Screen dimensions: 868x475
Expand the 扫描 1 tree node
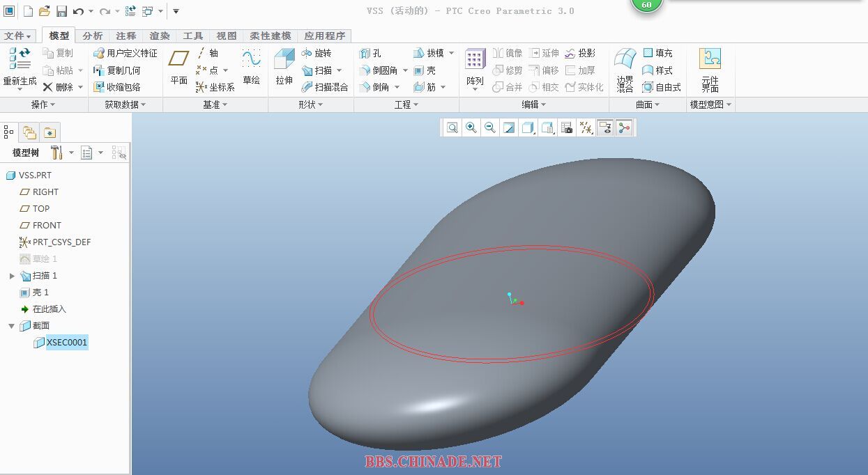click(x=12, y=276)
